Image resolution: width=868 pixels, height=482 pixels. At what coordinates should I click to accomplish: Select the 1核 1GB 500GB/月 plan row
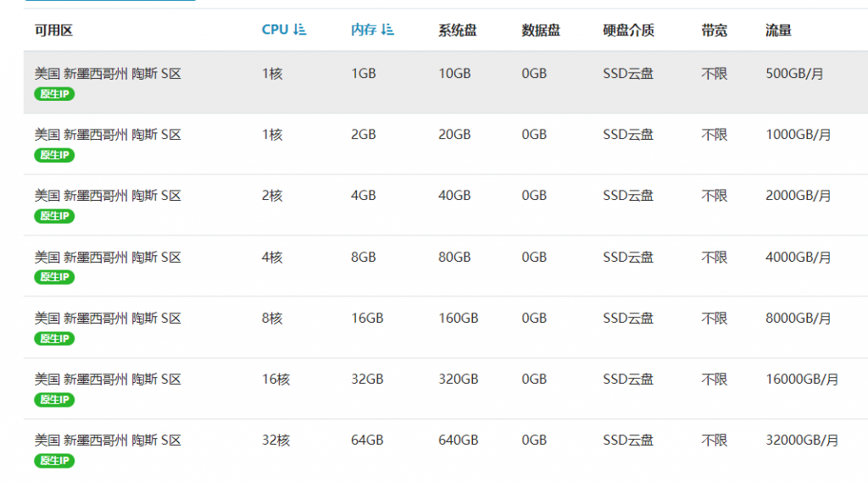click(x=446, y=82)
